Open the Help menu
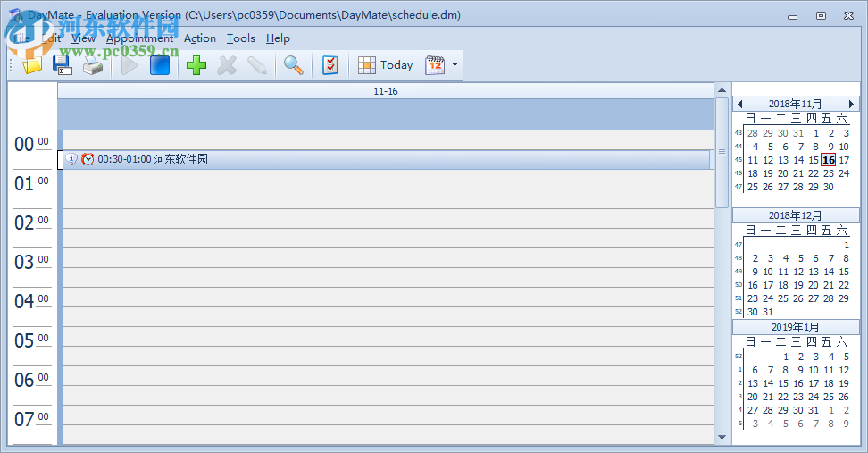The width and height of the screenshot is (868, 453). (278, 38)
